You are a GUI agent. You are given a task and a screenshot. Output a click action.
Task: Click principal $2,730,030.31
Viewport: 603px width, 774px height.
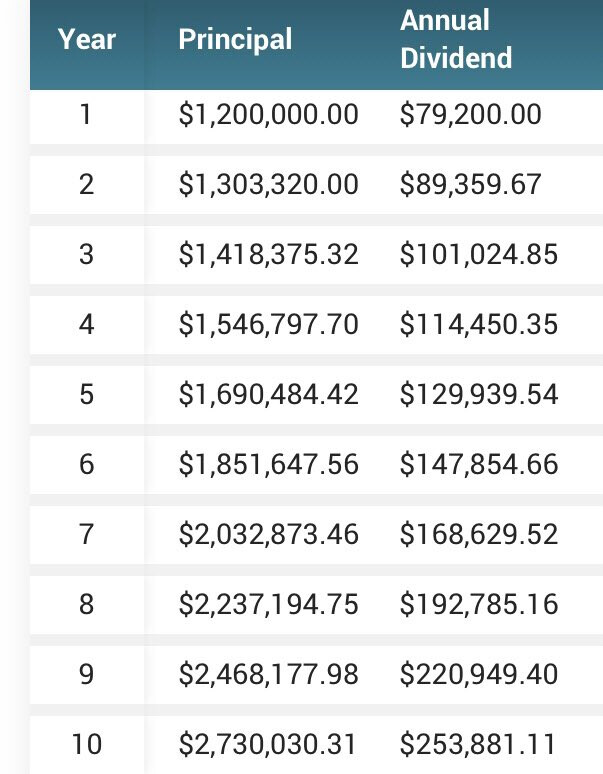[x=267, y=745]
